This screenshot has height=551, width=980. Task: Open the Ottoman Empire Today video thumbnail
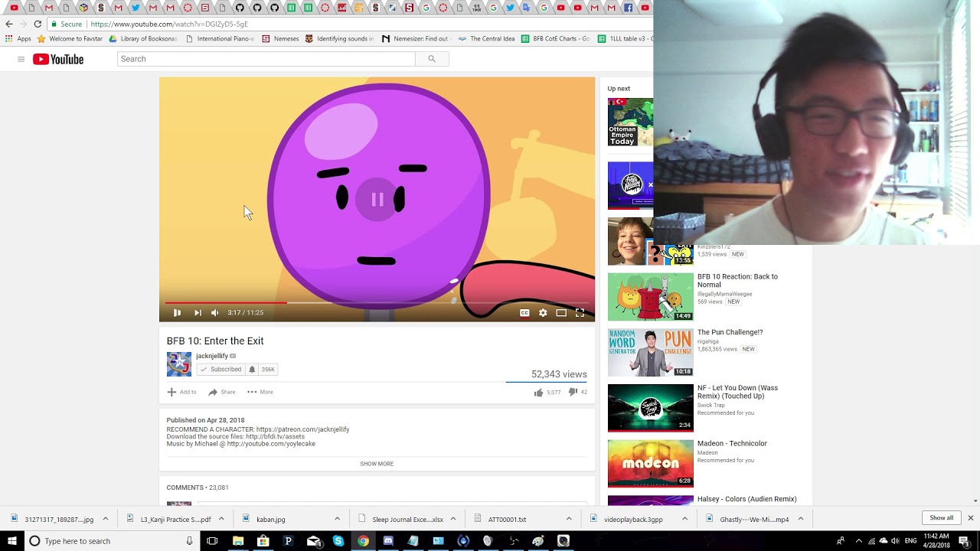pos(630,122)
